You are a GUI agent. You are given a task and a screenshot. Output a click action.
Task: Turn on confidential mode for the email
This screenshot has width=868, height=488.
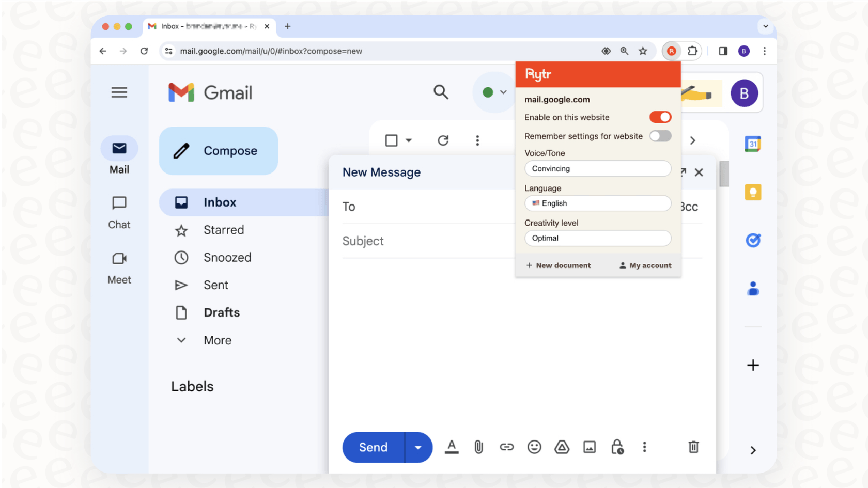point(617,447)
